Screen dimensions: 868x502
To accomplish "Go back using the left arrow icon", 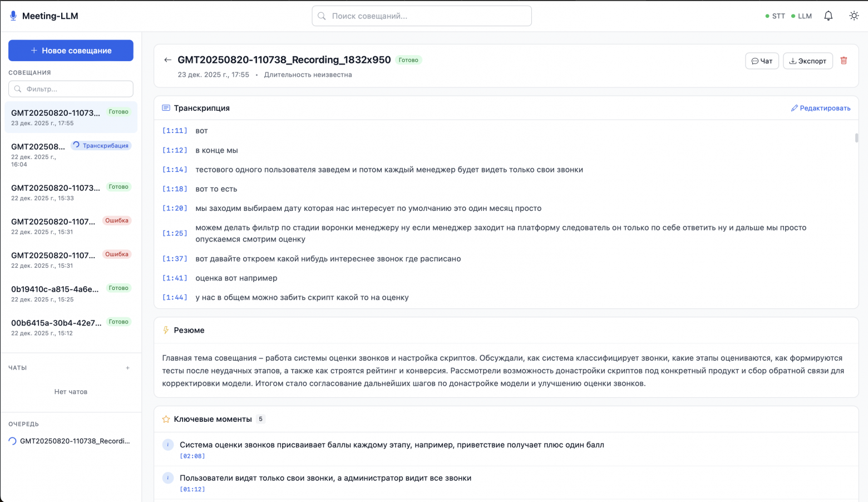I will tap(167, 60).
